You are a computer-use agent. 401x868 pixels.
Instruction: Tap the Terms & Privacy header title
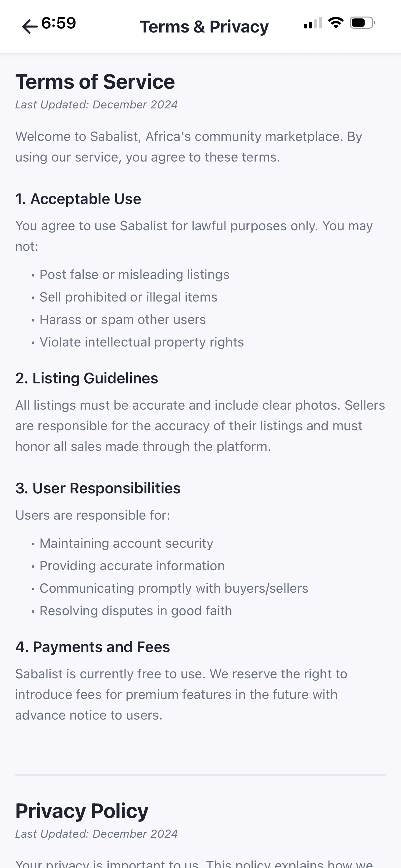point(204,27)
